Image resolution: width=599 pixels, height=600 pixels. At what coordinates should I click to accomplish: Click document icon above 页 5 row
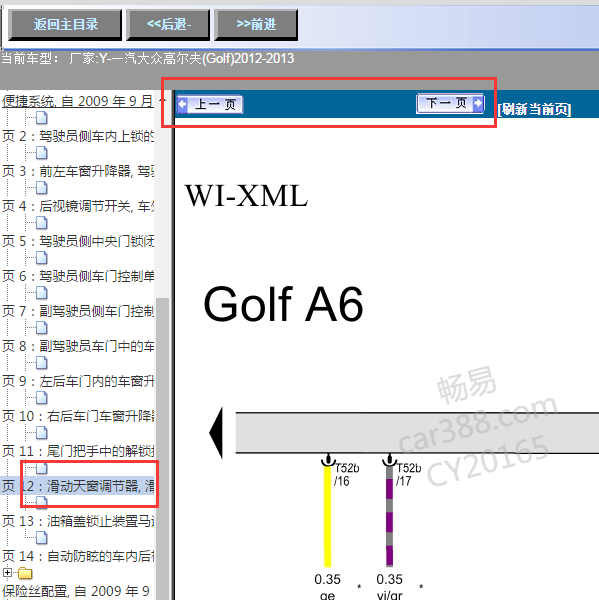42,223
